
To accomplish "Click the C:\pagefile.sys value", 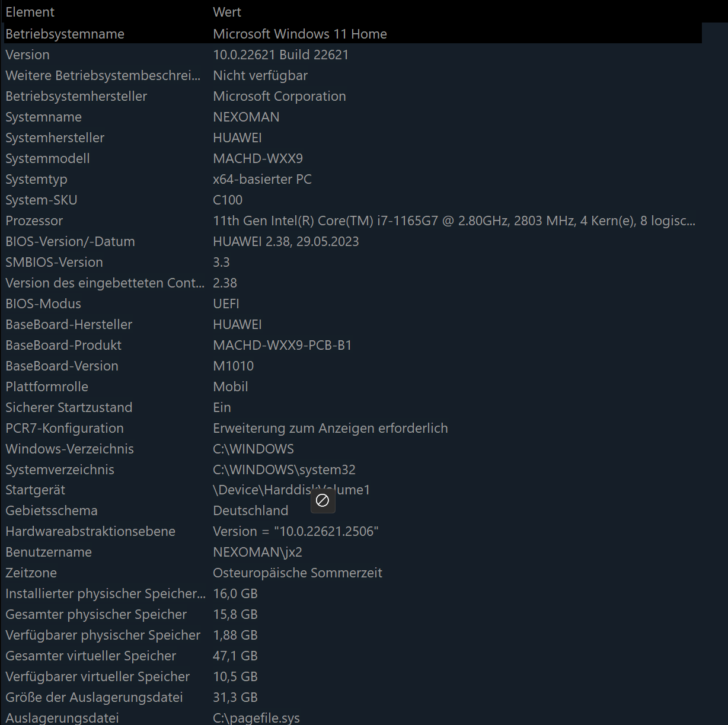I will tap(256, 718).
